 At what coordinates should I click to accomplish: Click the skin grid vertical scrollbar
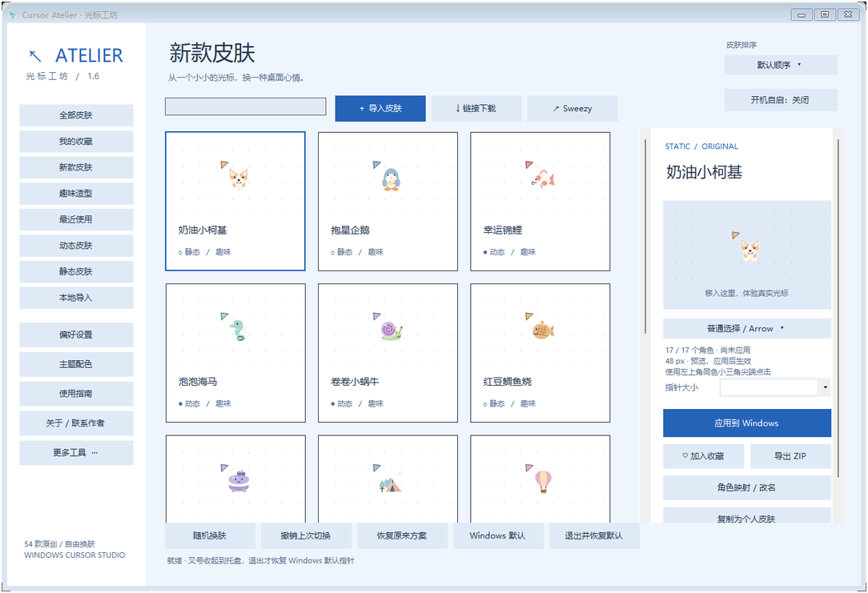point(645,236)
